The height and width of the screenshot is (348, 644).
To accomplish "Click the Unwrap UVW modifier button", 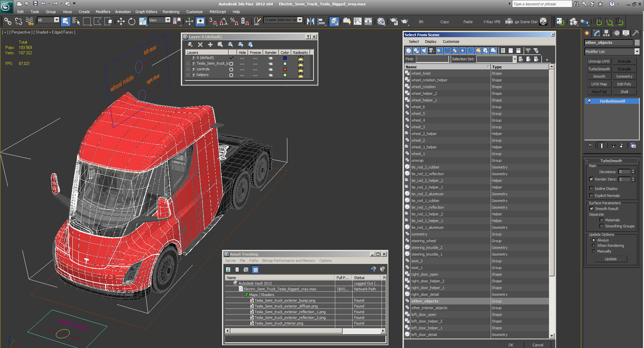I will (599, 61).
